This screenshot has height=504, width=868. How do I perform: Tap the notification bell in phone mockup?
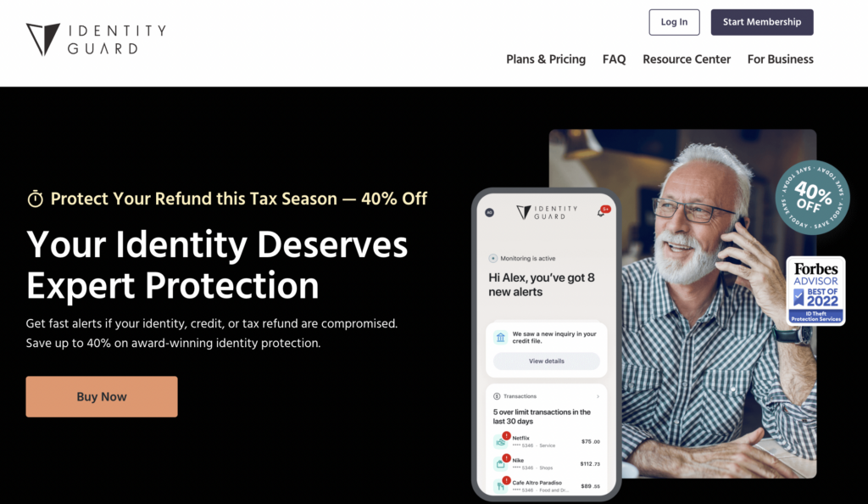point(601,212)
